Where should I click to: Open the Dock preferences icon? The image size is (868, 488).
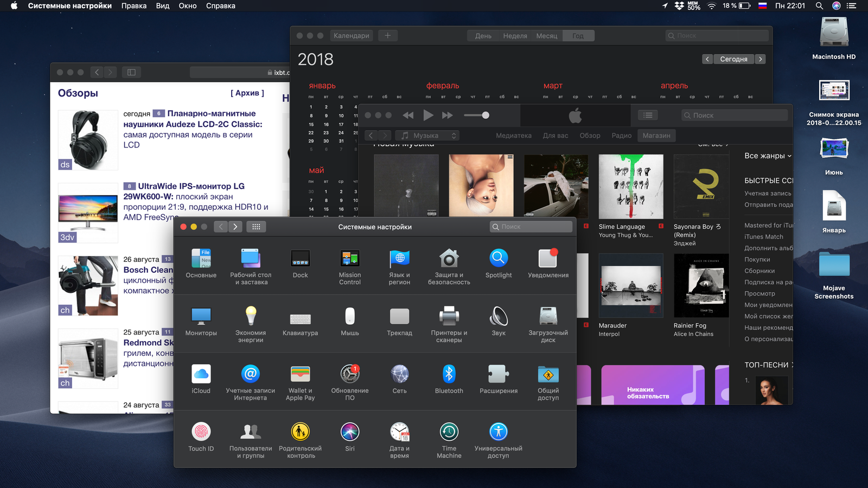300,264
